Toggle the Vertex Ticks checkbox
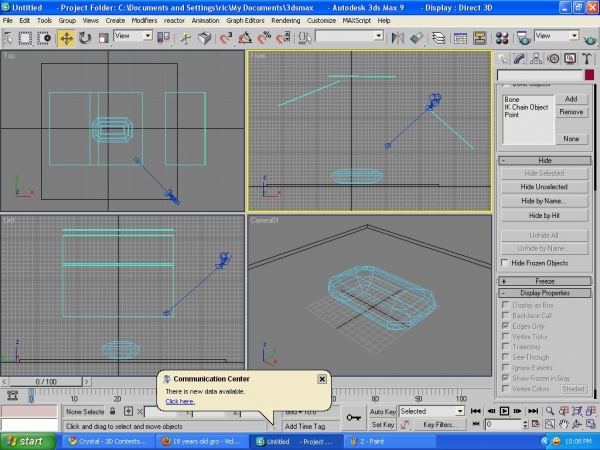Viewport: 600px width, 450px height. click(505, 336)
